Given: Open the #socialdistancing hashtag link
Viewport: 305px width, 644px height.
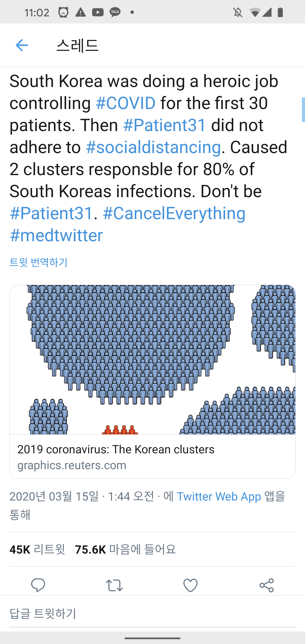Looking at the screenshot, I should 153,147.
